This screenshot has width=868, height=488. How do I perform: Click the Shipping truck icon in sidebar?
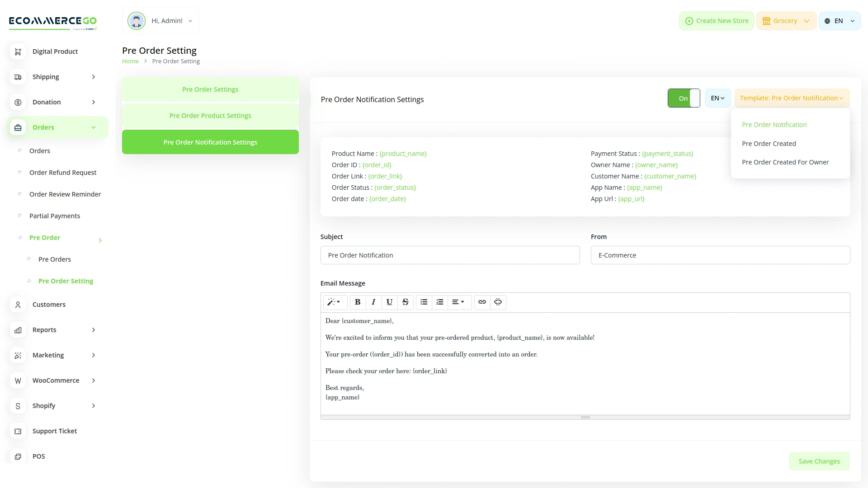pyautogui.click(x=18, y=77)
